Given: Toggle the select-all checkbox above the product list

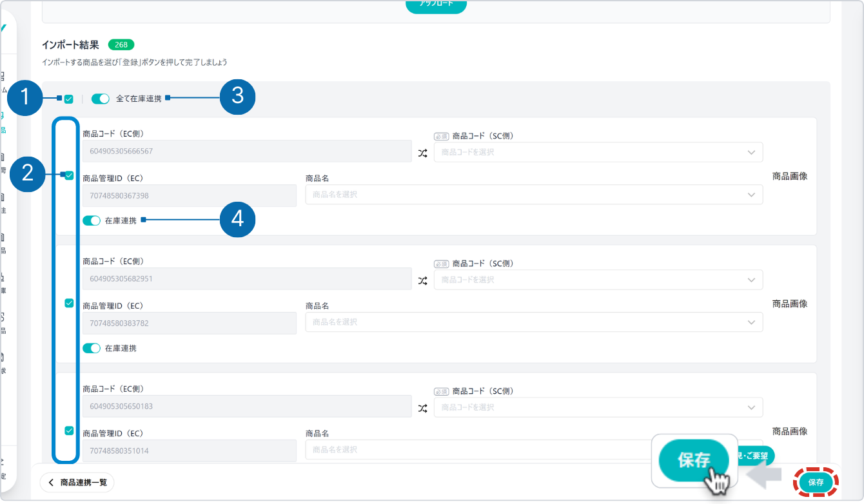Looking at the screenshot, I should coord(69,99).
